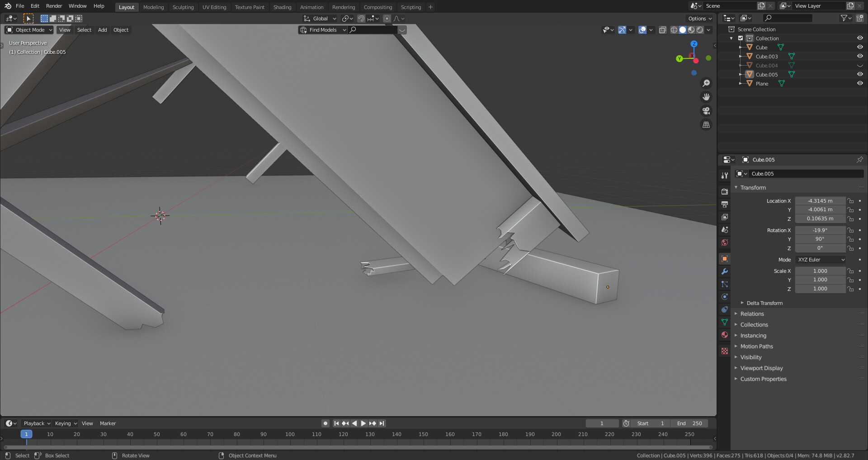Switch to the Physics Properties tab
Image resolution: width=868 pixels, height=460 pixels.
tap(725, 297)
